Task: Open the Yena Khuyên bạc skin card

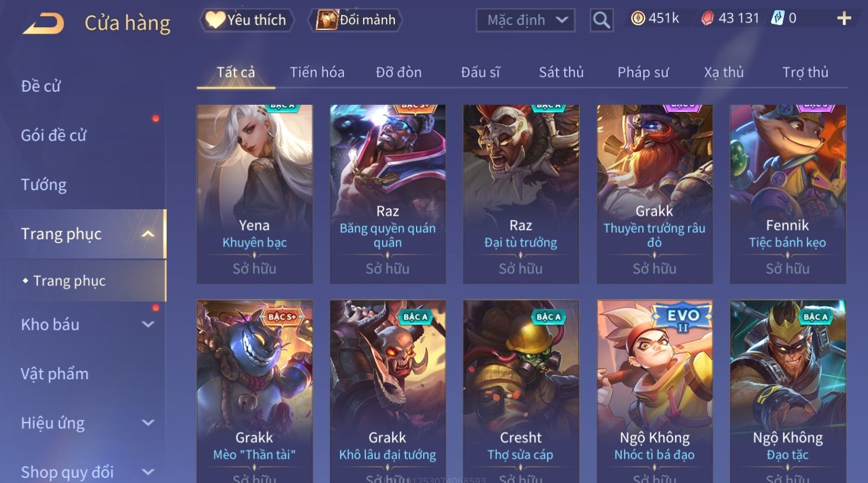Action: coord(255,194)
